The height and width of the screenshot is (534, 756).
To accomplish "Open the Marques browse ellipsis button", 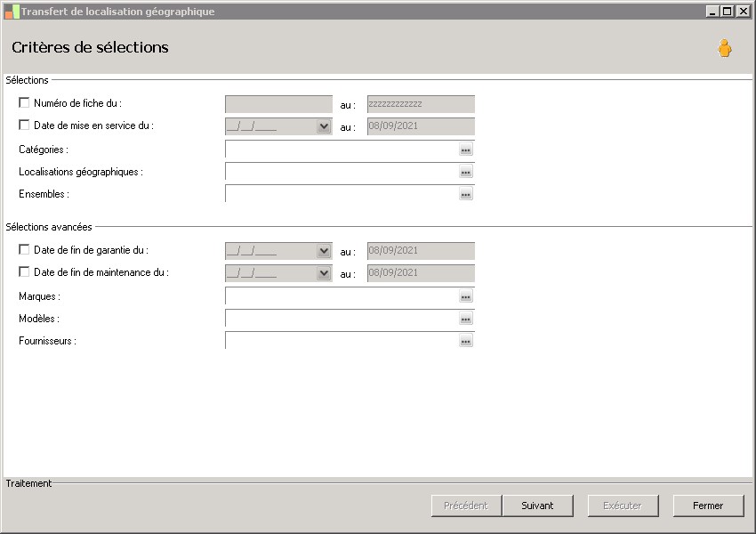I will [x=465, y=296].
